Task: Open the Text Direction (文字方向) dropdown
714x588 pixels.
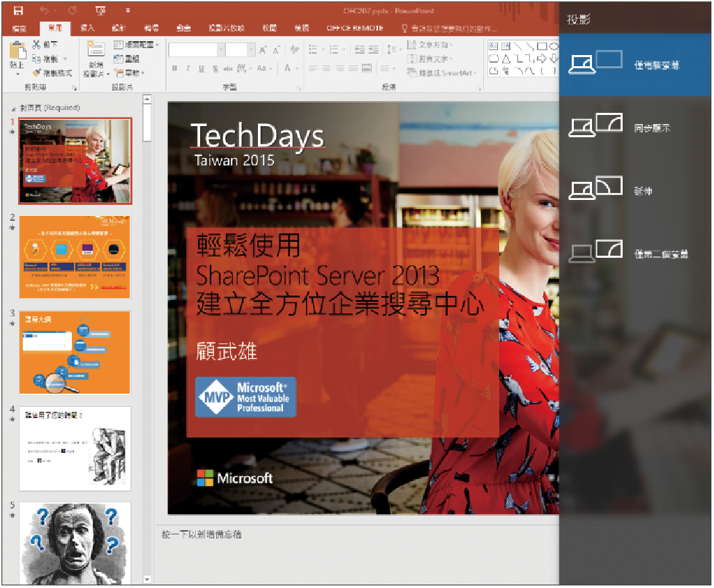Action: pyautogui.click(x=430, y=45)
